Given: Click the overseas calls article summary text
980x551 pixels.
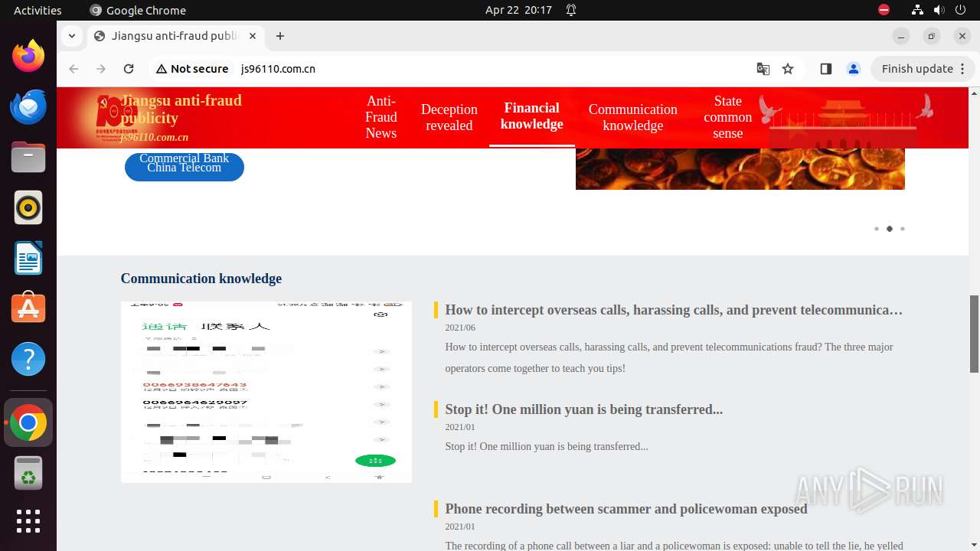Looking at the screenshot, I should 669,357.
